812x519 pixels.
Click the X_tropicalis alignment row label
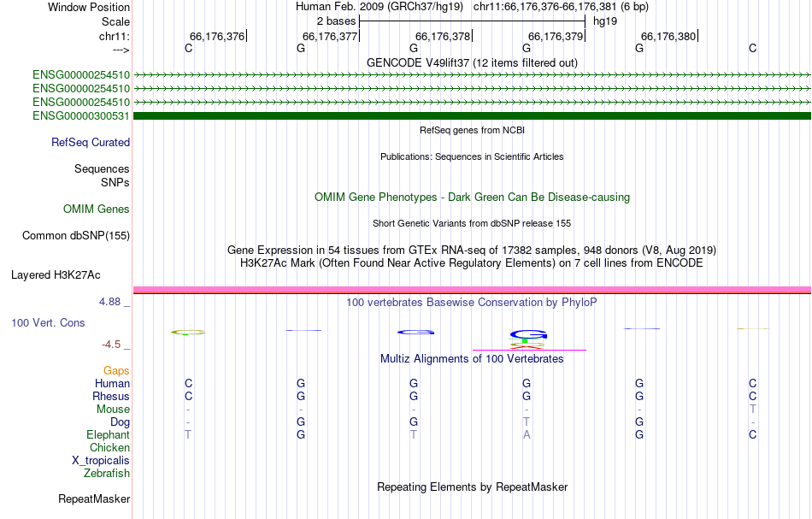[101, 461]
